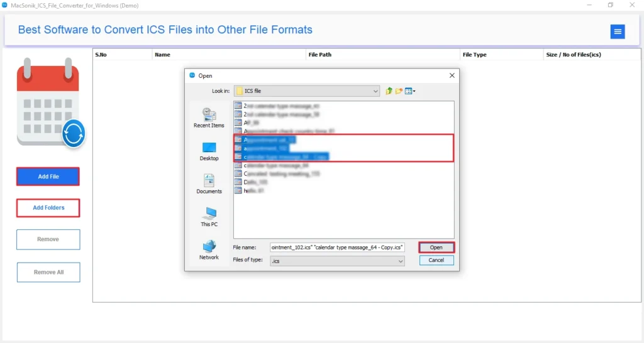Cancel the Open file dialog

(x=436, y=260)
